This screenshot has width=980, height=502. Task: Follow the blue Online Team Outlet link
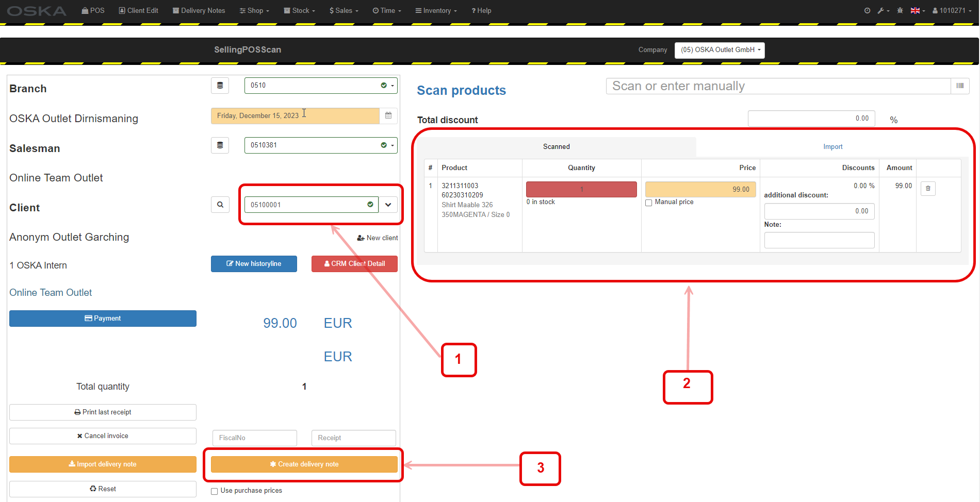(x=51, y=293)
